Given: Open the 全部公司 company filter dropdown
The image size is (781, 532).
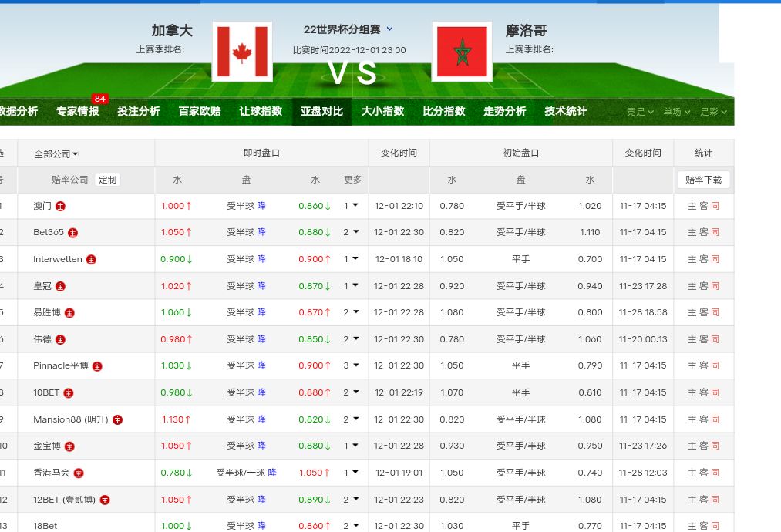Looking at the screenshot, I should click(x=56, y=153).
